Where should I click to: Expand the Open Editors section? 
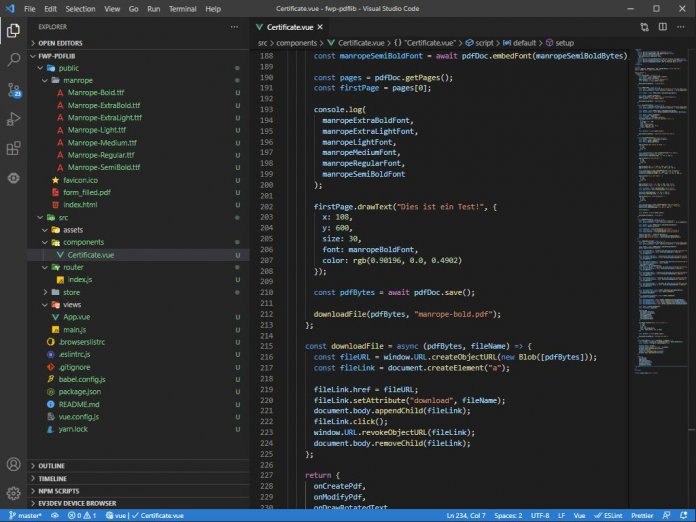pyautogui.click(x=138, y=43)
